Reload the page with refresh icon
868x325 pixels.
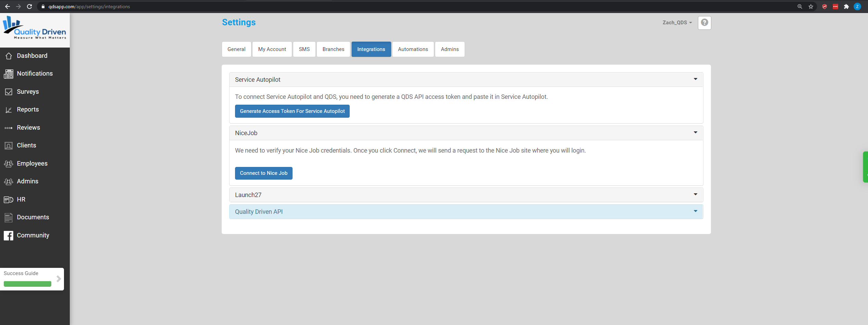coord(29,6)
